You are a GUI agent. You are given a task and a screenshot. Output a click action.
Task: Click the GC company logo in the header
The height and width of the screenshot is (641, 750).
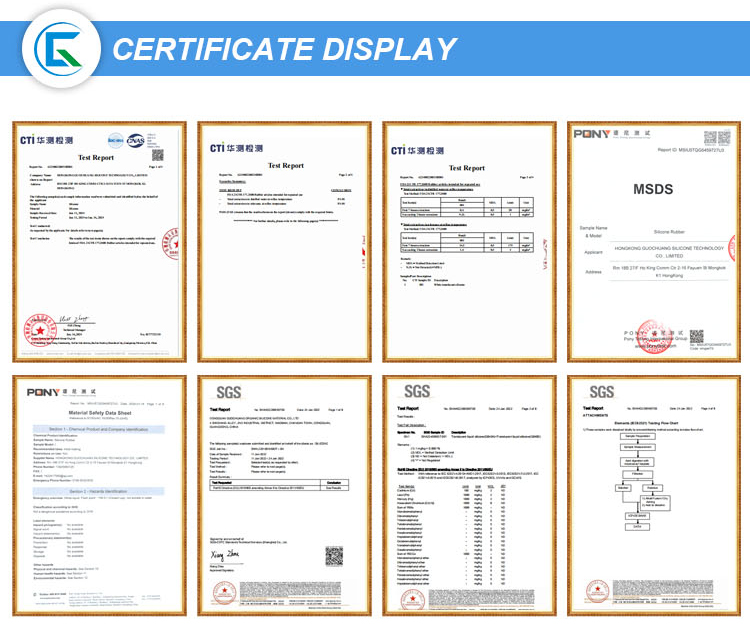pyautogui.click(x=59, y=47)
